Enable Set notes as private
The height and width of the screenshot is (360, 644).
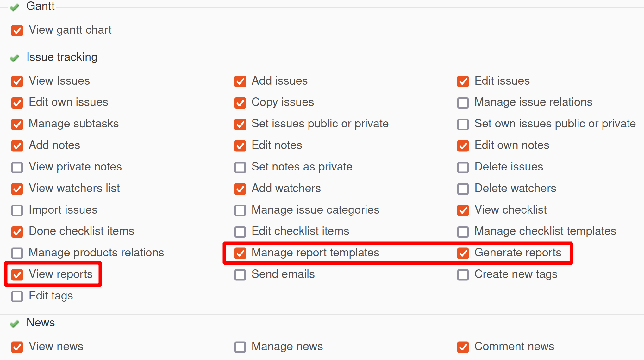[240, 167]
